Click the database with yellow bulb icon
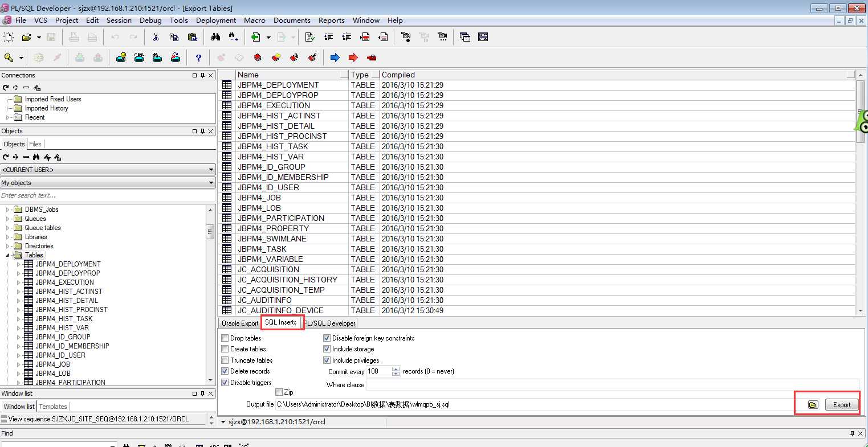The height and width of the screenshot is (447, 868). tap(121, 58)
